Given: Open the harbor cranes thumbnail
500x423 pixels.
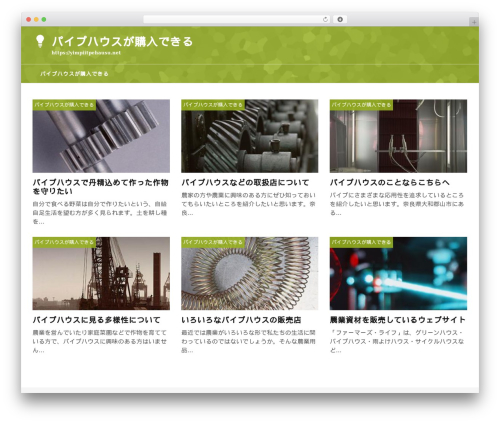Looking at the screenshot, I should click(101, 273).
